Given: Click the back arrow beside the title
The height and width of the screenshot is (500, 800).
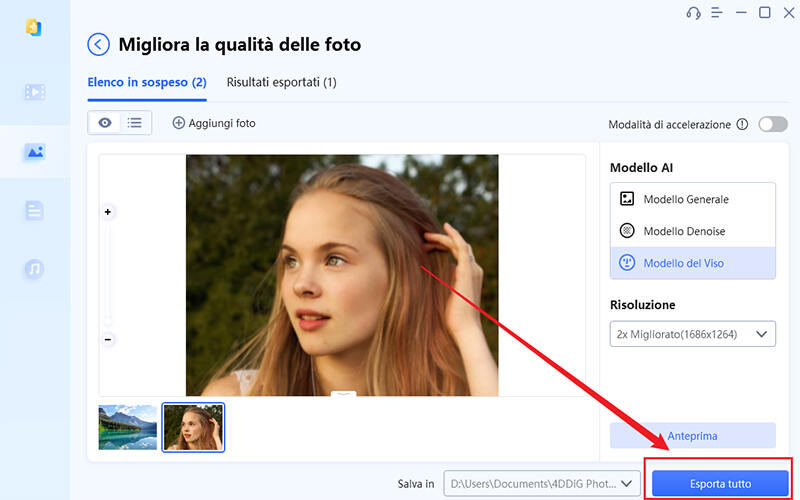Looking at the screenshot, I should pos(98,44).
